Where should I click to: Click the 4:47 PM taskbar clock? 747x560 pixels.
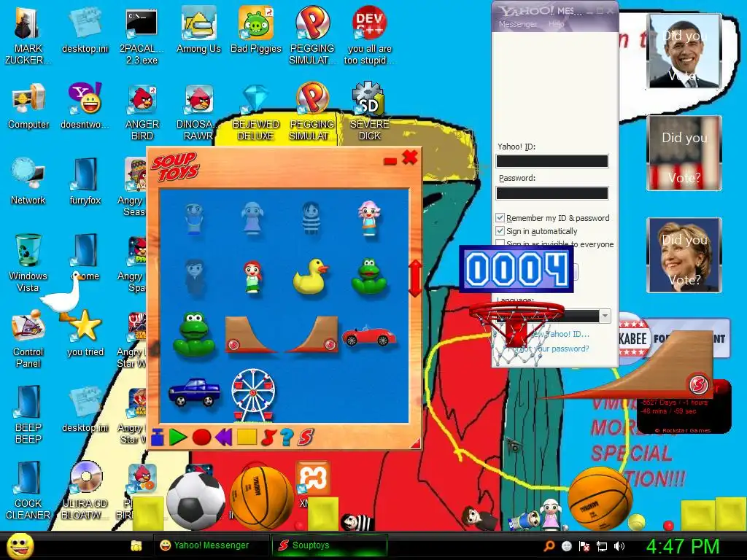point(683,546)
